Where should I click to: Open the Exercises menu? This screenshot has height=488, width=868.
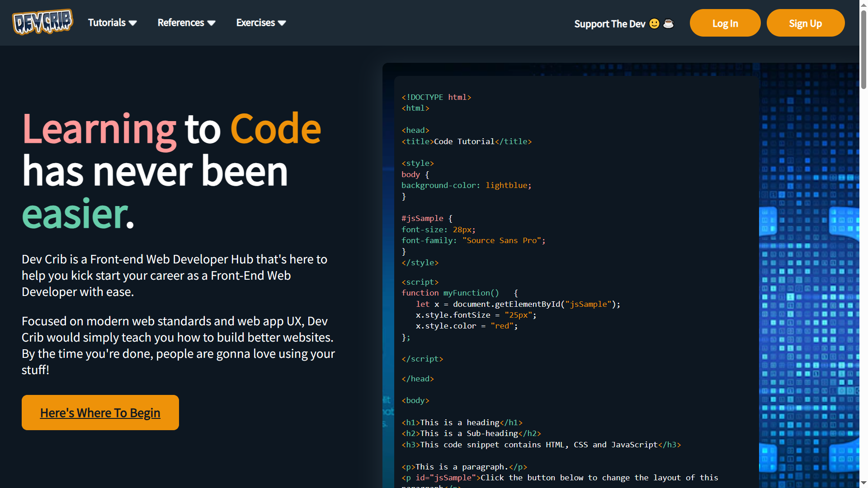(x=261, y=23)
